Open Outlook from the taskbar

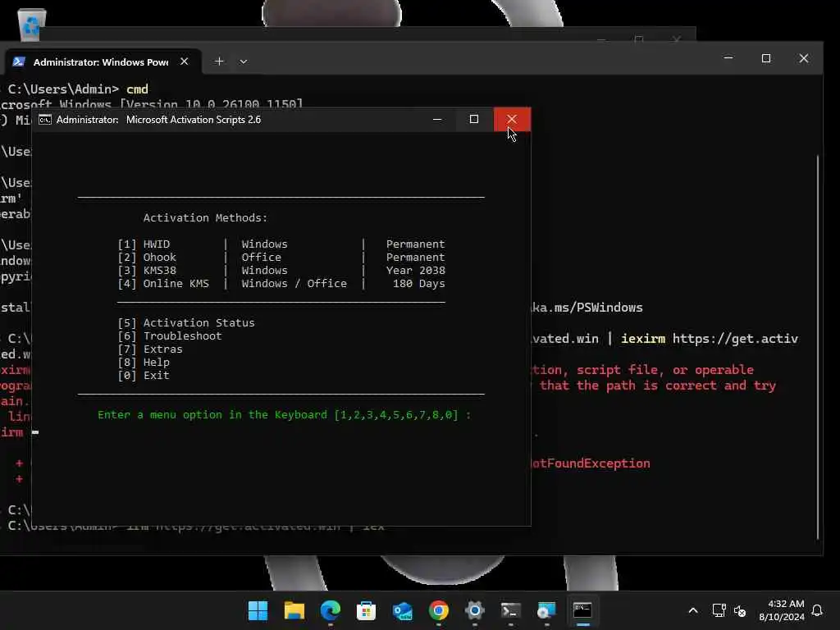[x=402, y=610]
